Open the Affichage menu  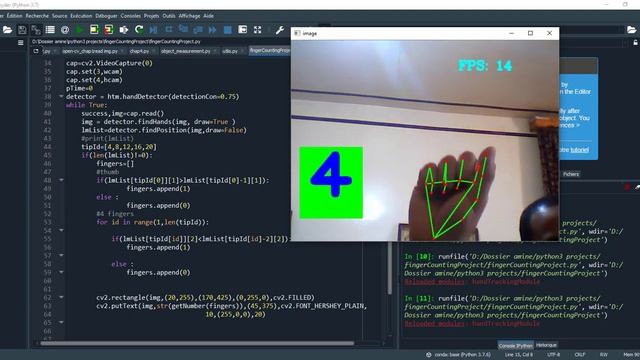click(x=189, y=16)
